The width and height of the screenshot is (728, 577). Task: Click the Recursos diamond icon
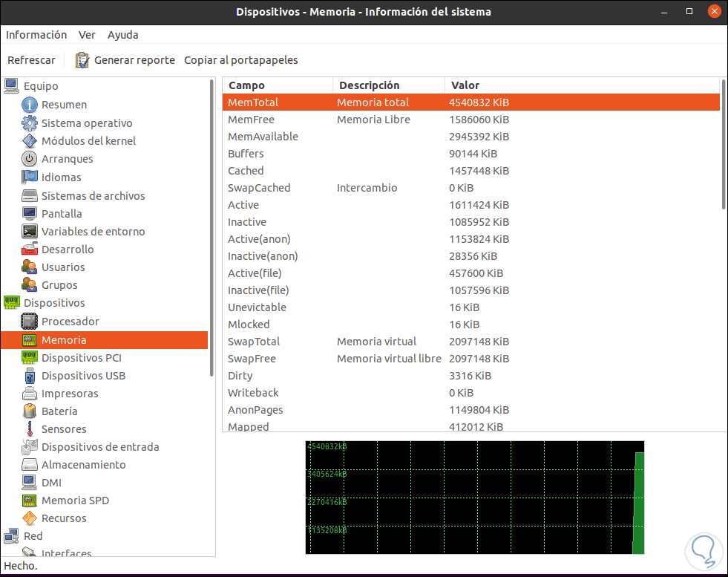click(x=30, y=518)
